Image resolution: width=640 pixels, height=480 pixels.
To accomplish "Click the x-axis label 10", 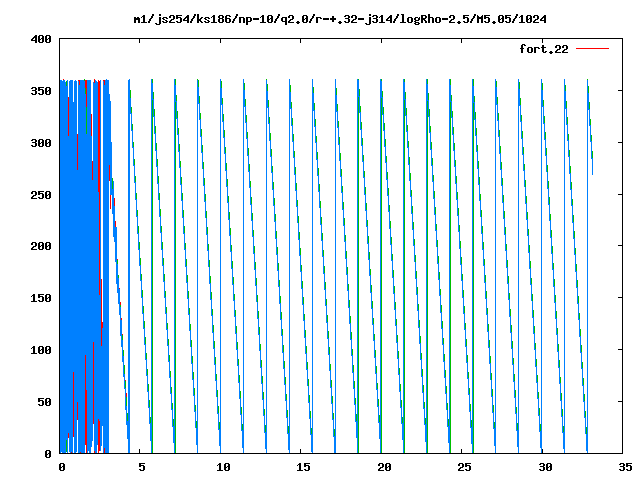I will point(223,467).
